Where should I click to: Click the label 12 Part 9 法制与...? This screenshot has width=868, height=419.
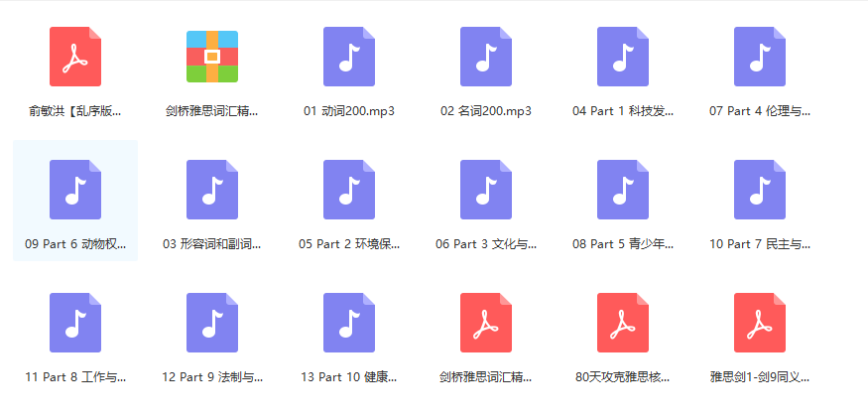click(212, 378)
